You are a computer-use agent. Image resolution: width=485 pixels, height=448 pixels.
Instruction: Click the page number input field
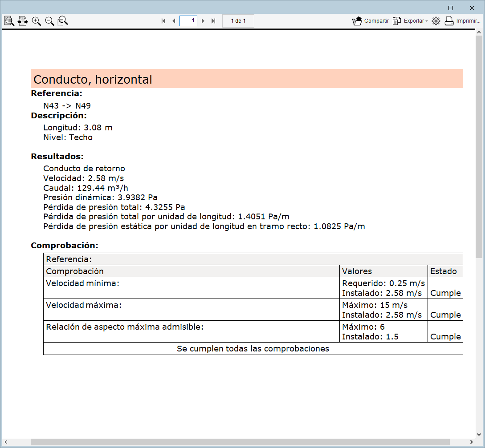(188, 21)
